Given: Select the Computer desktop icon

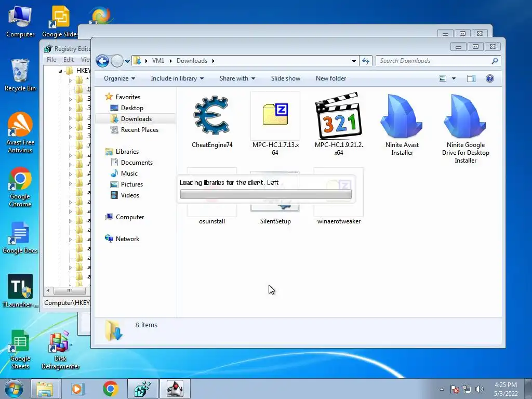Looking at the screenshot, I should pos(20,22).
